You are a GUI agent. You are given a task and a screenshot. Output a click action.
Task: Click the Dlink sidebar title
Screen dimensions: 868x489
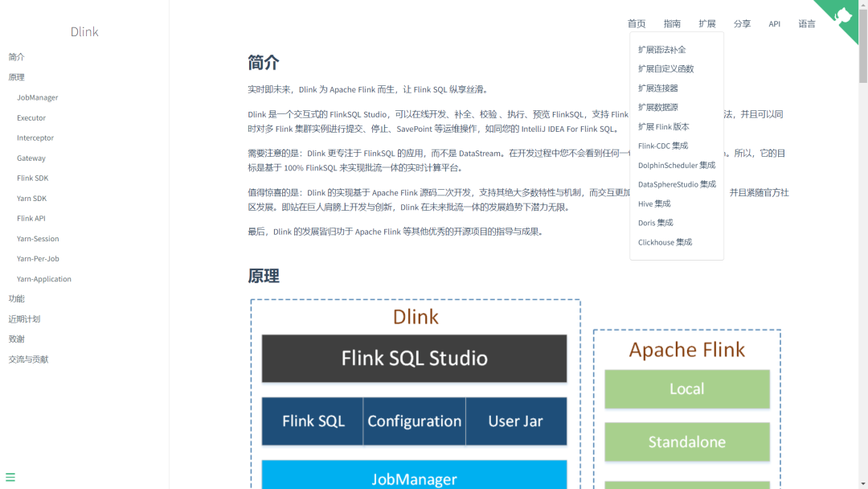coord(84,31)
